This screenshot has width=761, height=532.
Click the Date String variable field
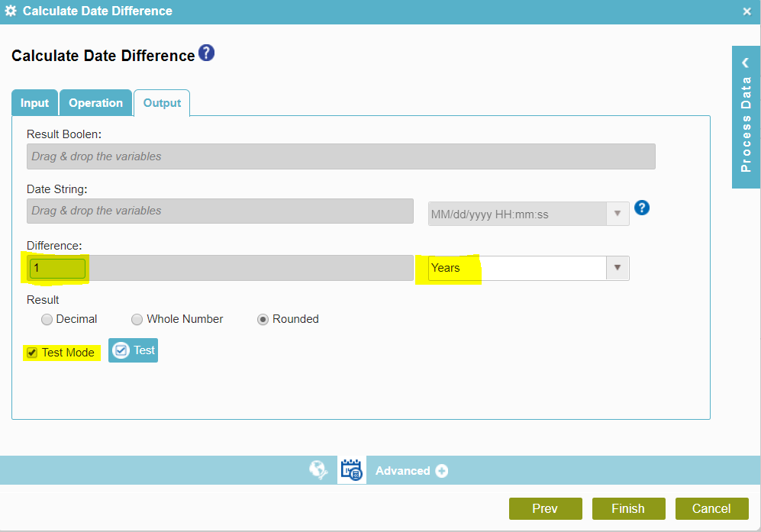pos(220,211)
